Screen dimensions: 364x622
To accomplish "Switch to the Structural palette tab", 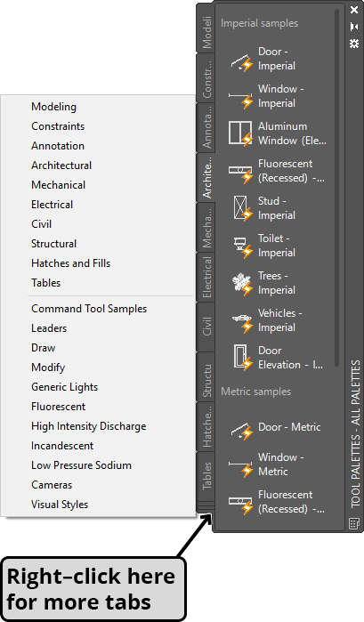I will click(206, 377).
